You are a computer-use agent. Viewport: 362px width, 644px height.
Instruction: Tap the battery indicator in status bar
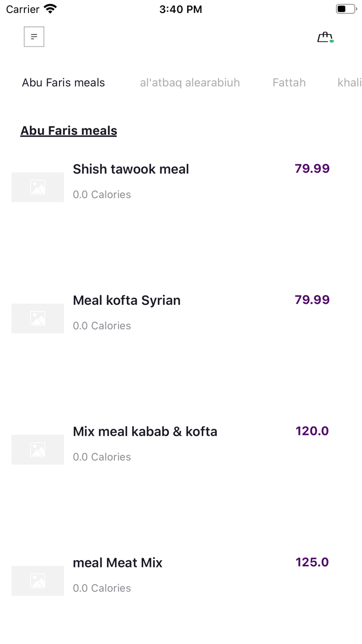[345, 8]
